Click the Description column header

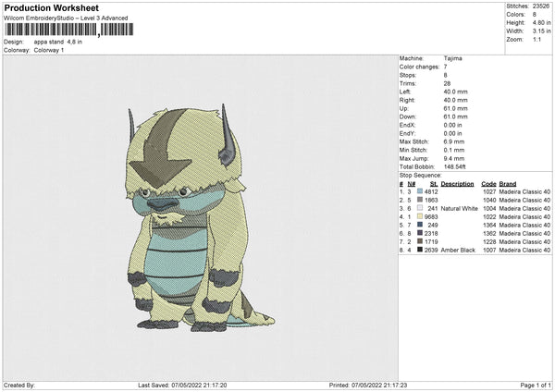pyautogui.click(x=457, y=184)
